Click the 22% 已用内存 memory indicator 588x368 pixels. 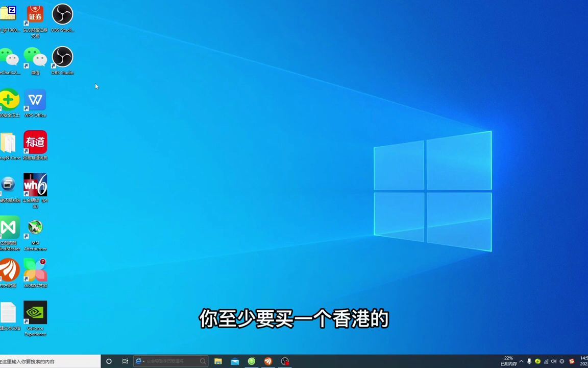(508, 361)
